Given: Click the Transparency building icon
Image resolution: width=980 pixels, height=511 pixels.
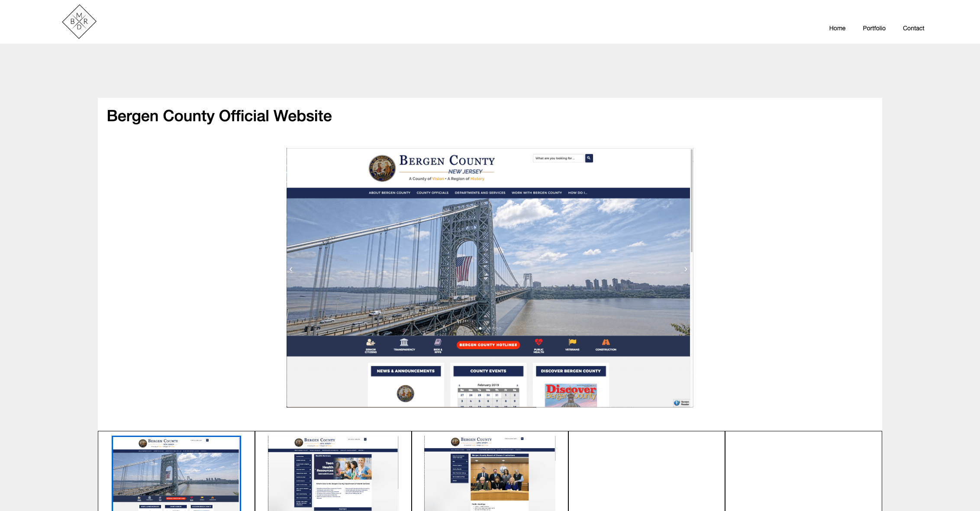Looking at the screenshot, I should click(404, 342).
